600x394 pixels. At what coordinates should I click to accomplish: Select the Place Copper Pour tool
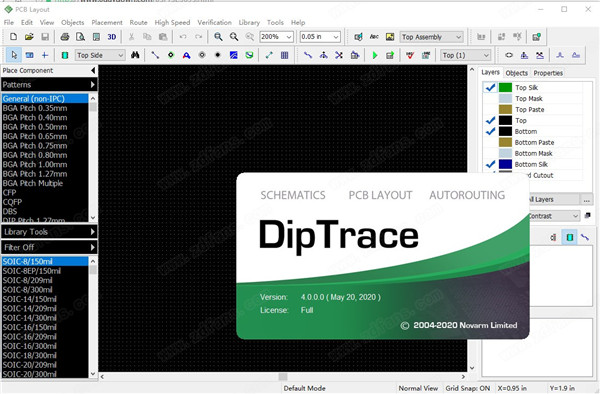pyautogui.click(x=233, y=55)
